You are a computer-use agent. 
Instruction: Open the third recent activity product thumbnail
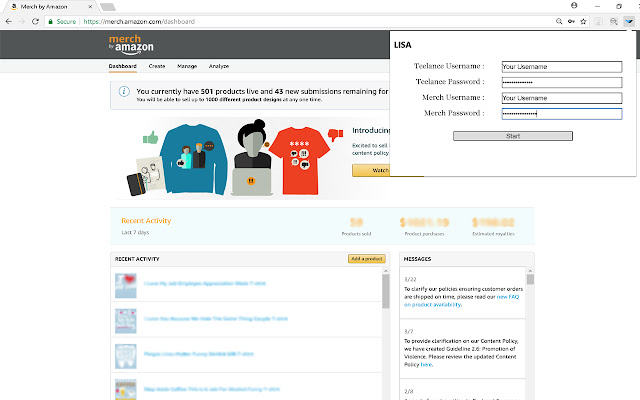pos(125,356)
